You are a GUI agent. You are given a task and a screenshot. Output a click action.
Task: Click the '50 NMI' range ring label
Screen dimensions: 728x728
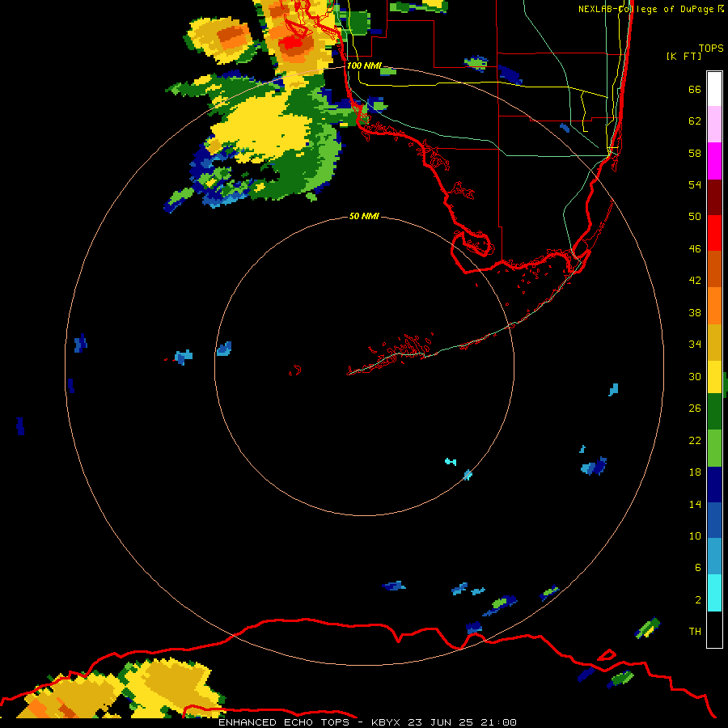pyautogui.click(x=364, y=216)
